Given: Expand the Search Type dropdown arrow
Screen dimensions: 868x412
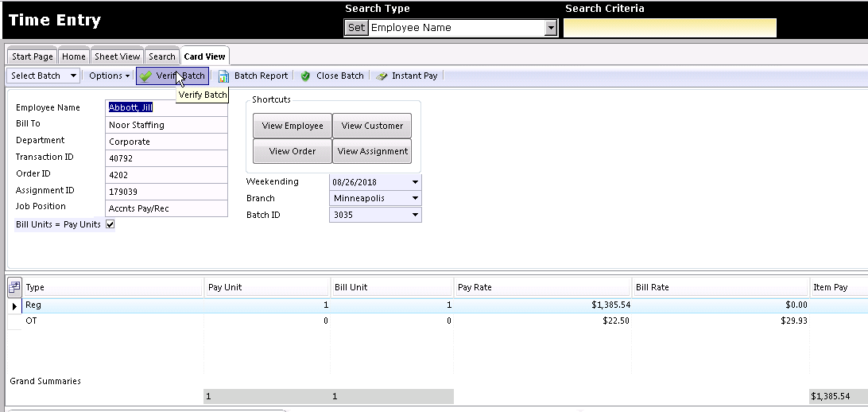Looking at the screenshot, I should tap(550, 28).
